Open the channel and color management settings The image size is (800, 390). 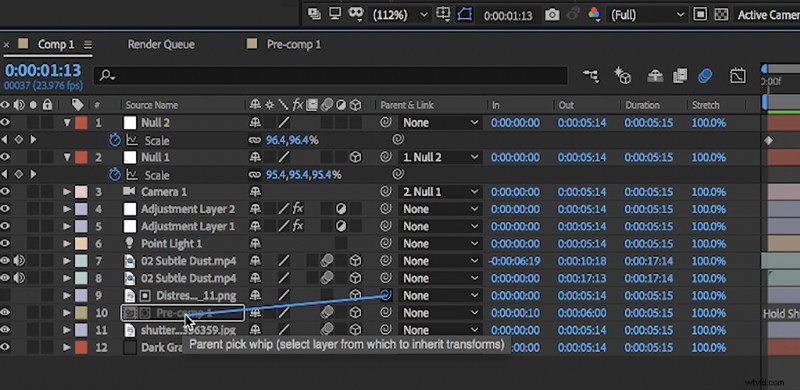(593, 15)
